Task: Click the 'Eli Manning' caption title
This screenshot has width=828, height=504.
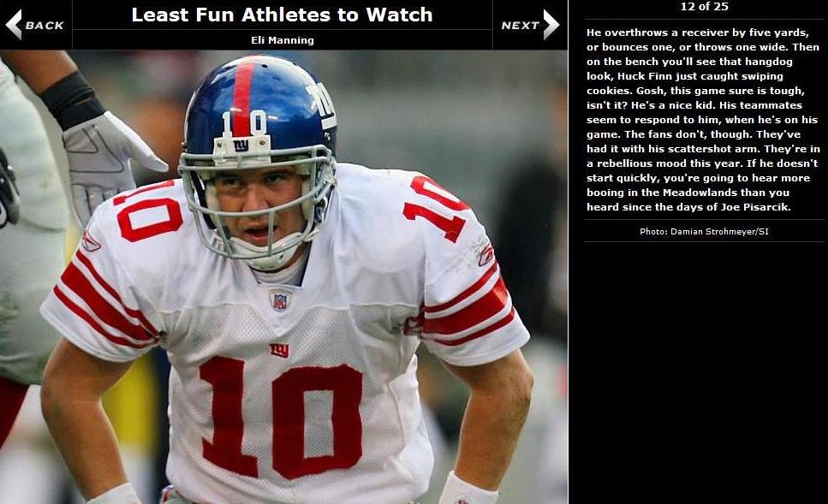Action: [283, 40]
